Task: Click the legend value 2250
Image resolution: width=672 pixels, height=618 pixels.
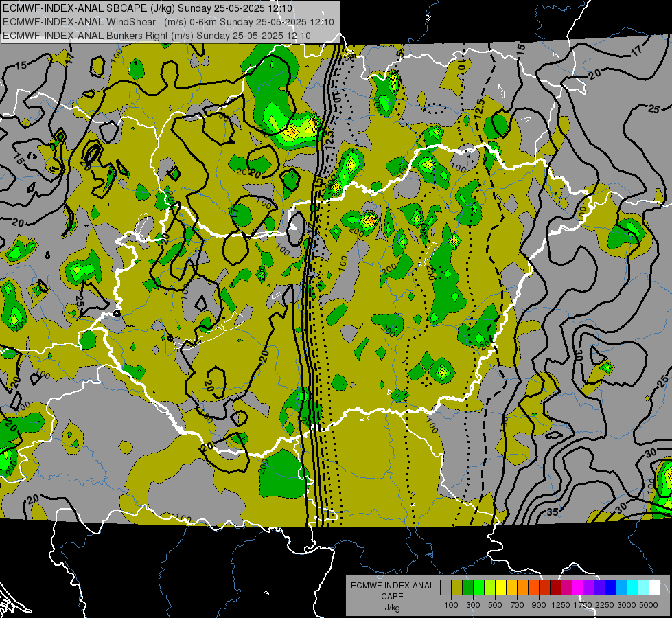Action: (x=604, y=605)
